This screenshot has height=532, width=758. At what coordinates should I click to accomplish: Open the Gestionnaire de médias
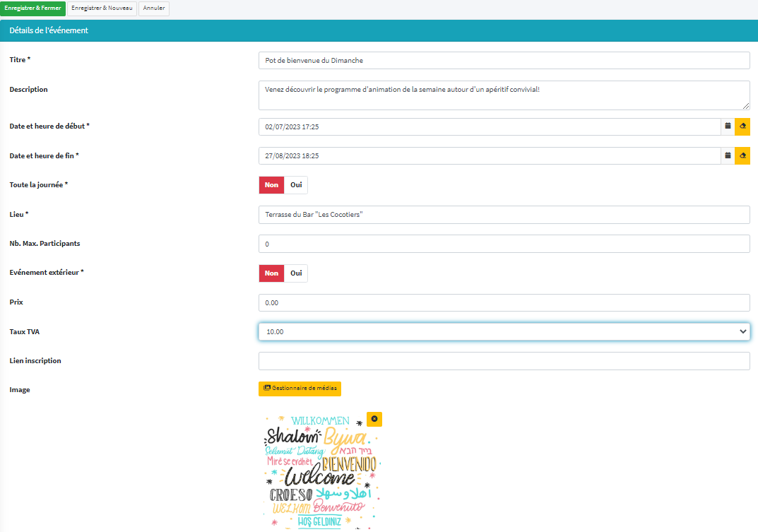pos(300,389)
